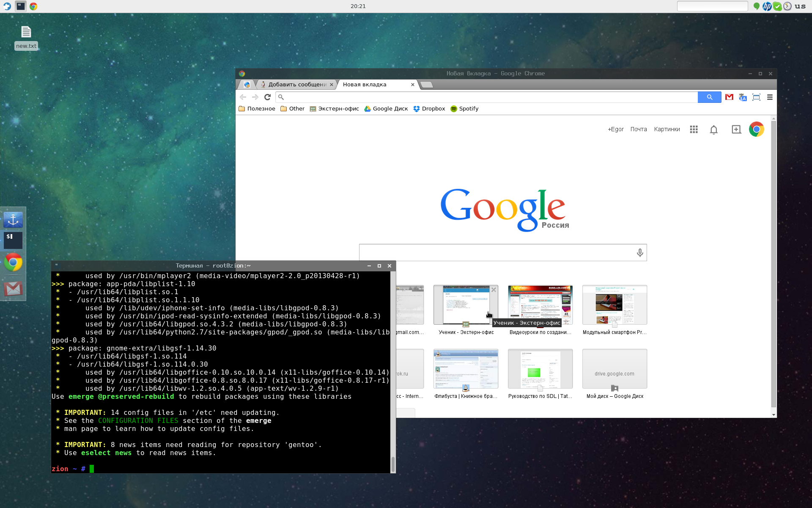Open the Полезное bookmarks folder

pyautogui.click(x=257, y=109)
